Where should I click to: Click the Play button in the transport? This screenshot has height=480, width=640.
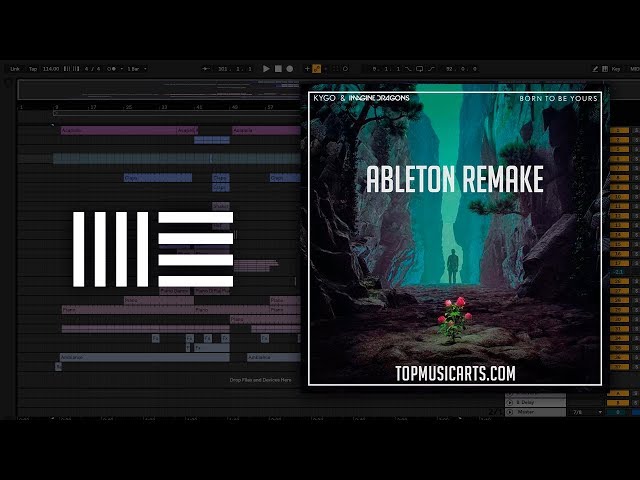pyautogui.click(x=266, y=69)
